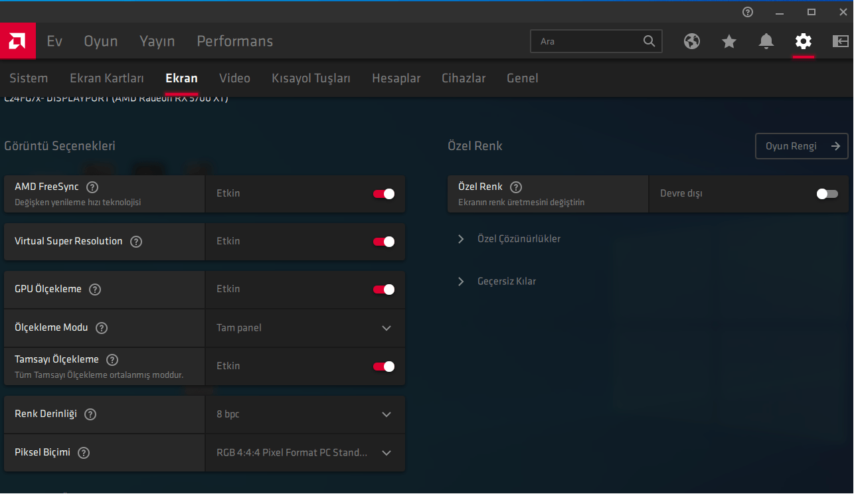Open Piksel Biçimi RGB 4:4:4 dropdown
The width and height of the screenshot is (856, 504).
305,453
